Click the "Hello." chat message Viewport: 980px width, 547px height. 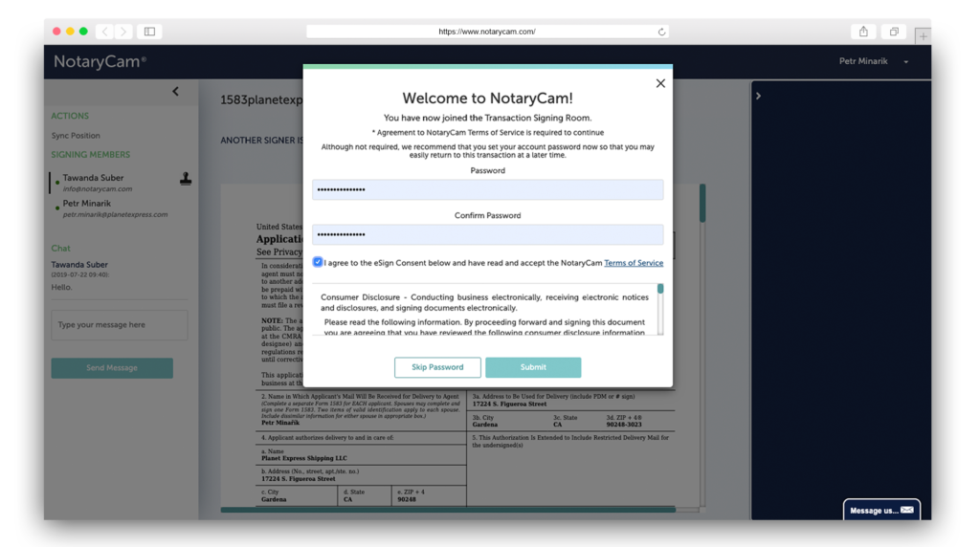tap(62, 287)
